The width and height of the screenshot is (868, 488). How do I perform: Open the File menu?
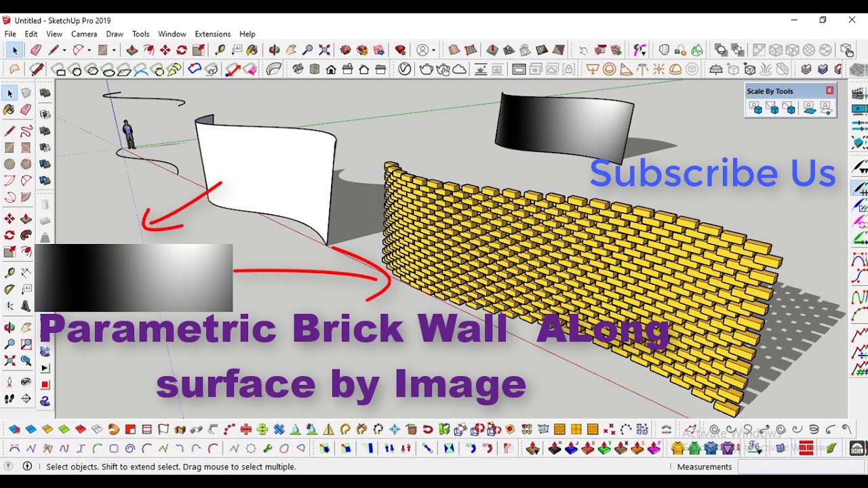pos(10,34)
